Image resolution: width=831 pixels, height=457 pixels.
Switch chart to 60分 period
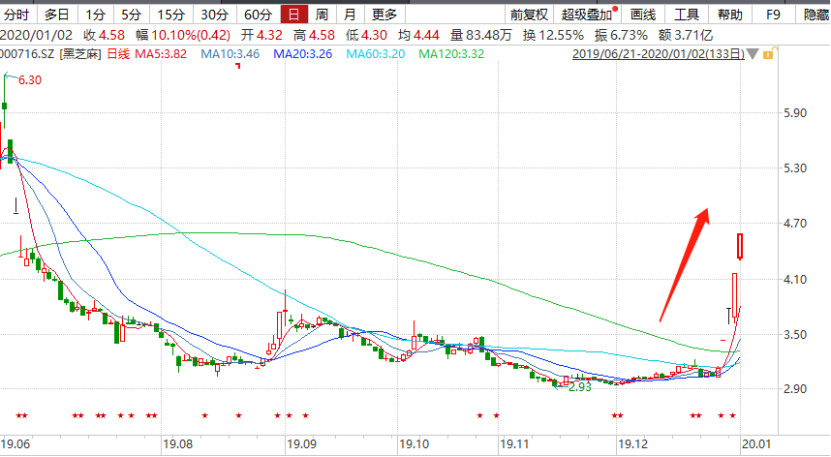coord(258,14)
